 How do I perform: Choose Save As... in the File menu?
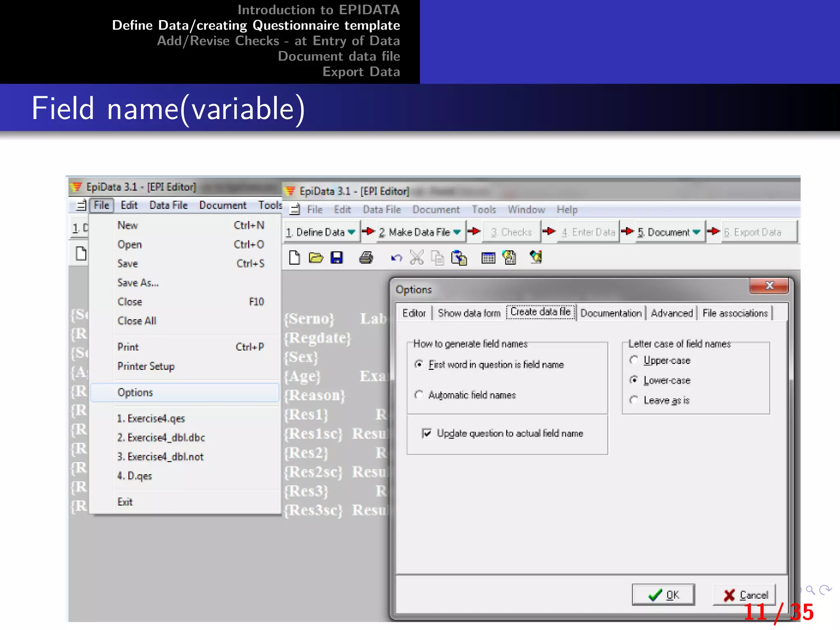[x=185, y=283]
